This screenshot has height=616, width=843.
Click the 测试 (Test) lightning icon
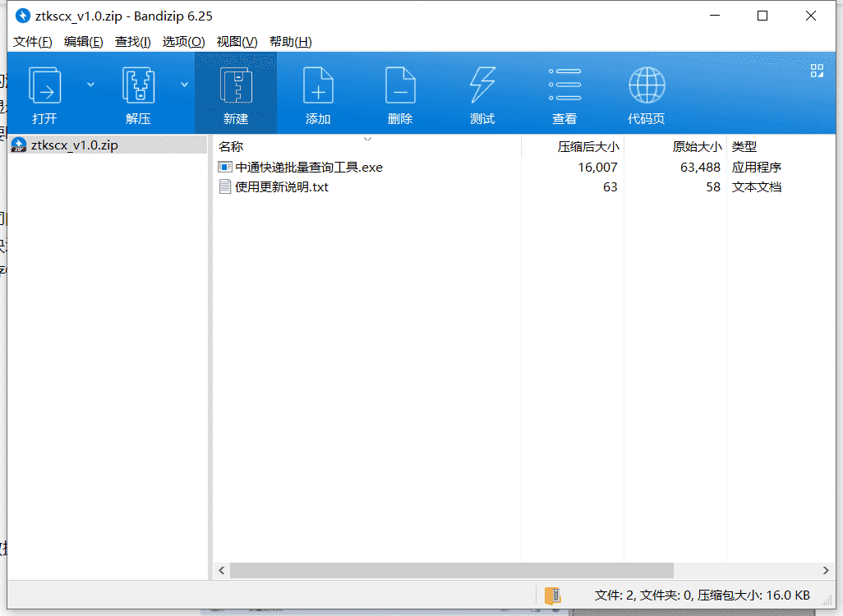(482, 85)
